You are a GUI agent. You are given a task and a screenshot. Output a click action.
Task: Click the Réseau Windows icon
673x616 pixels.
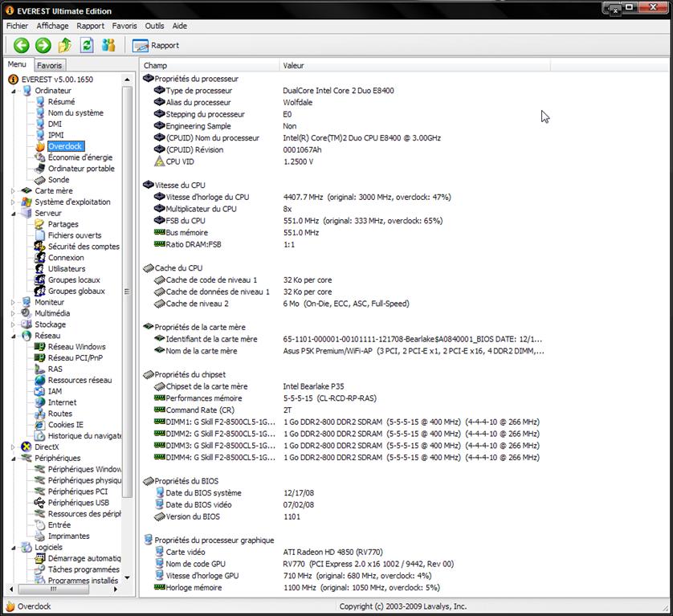click(39, 347)
